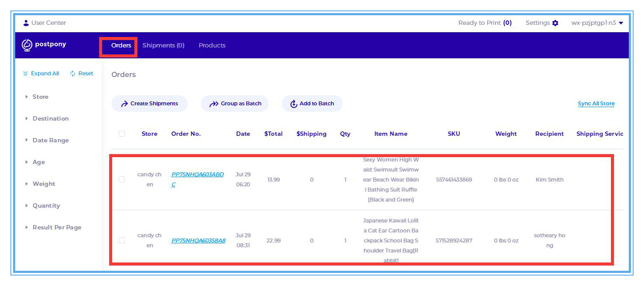Check the select-all orders checkbox
The image size is (644, 286).
tap(122, 134)
